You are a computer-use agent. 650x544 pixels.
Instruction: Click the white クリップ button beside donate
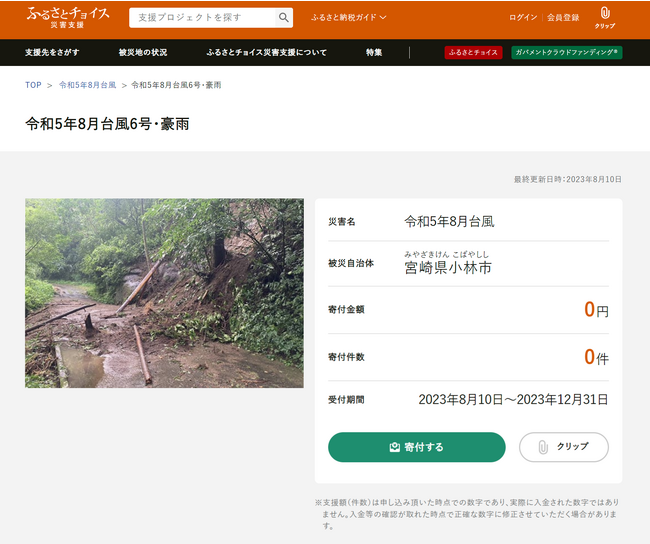tap(564, 447)
